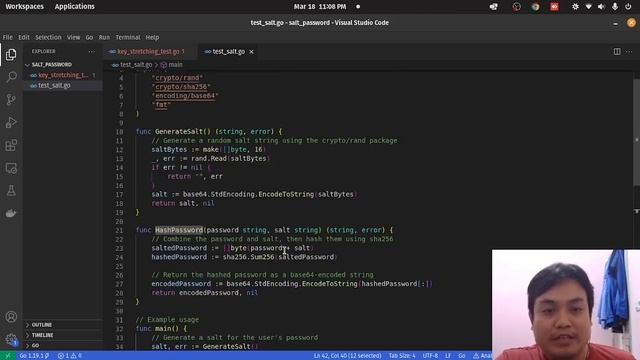Image resolution: width=640 pixels, height=360 pixels.
Task: Open the power menu in top panel
Action: (x=628, y=7)
